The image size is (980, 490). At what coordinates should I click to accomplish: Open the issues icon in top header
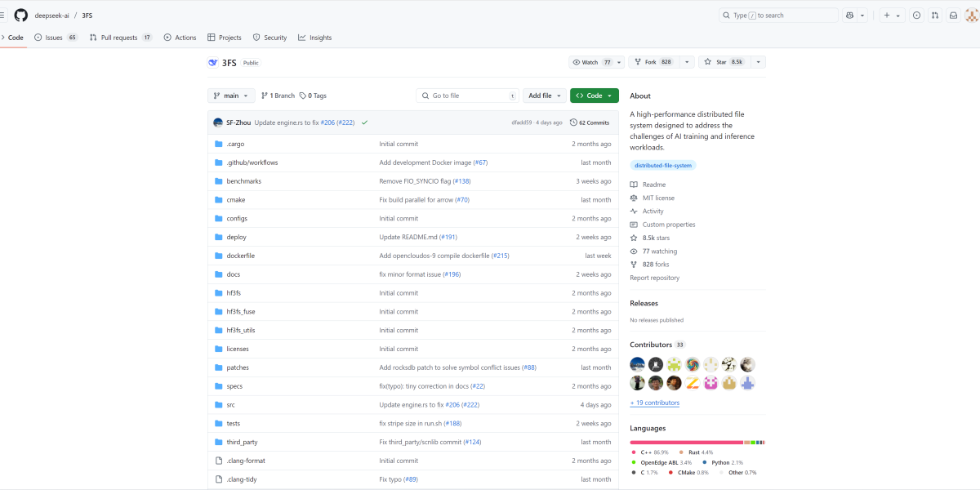pos(916,15)
